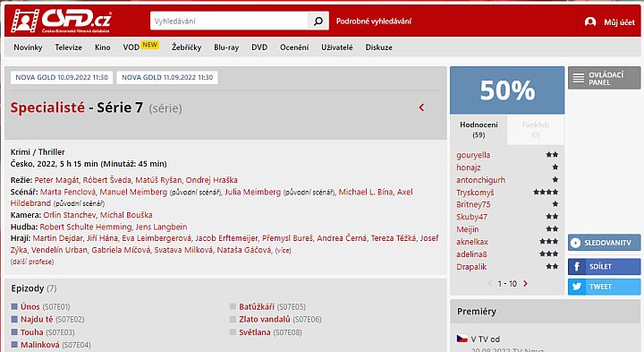Open director Peter Magát page
This screenshot has width=644, height=352.
[56, 180]
